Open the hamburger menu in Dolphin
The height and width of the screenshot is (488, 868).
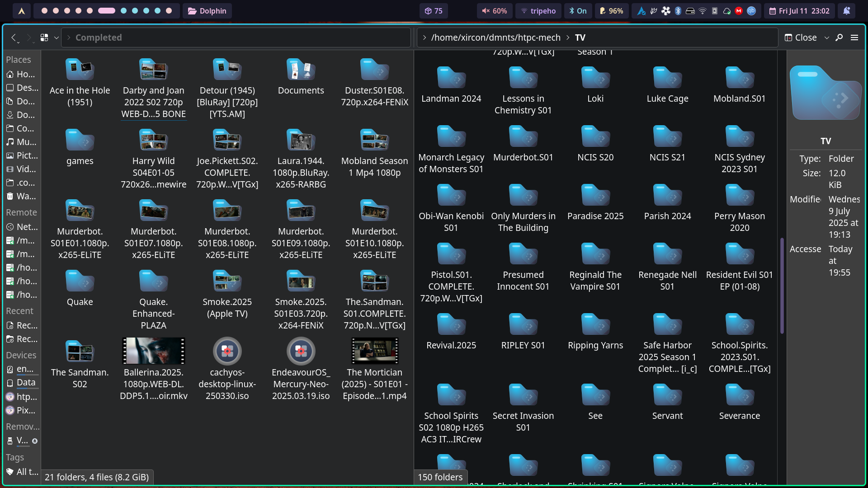pos(854,38)
